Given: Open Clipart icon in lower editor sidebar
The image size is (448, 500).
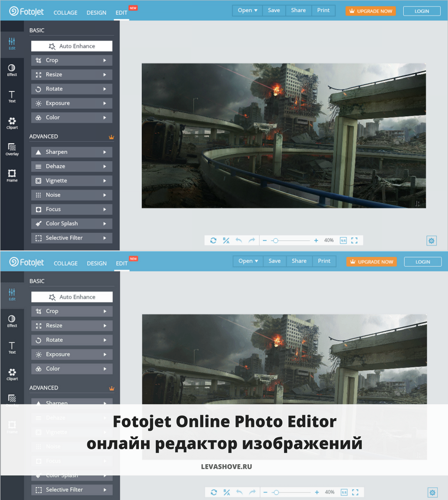Looking at the screenshot, I should coord(12,374).
